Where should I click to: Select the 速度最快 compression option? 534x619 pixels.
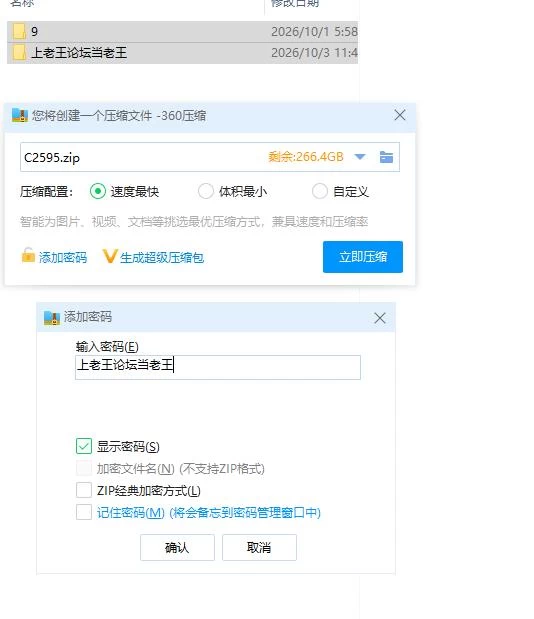pos(97,191)
